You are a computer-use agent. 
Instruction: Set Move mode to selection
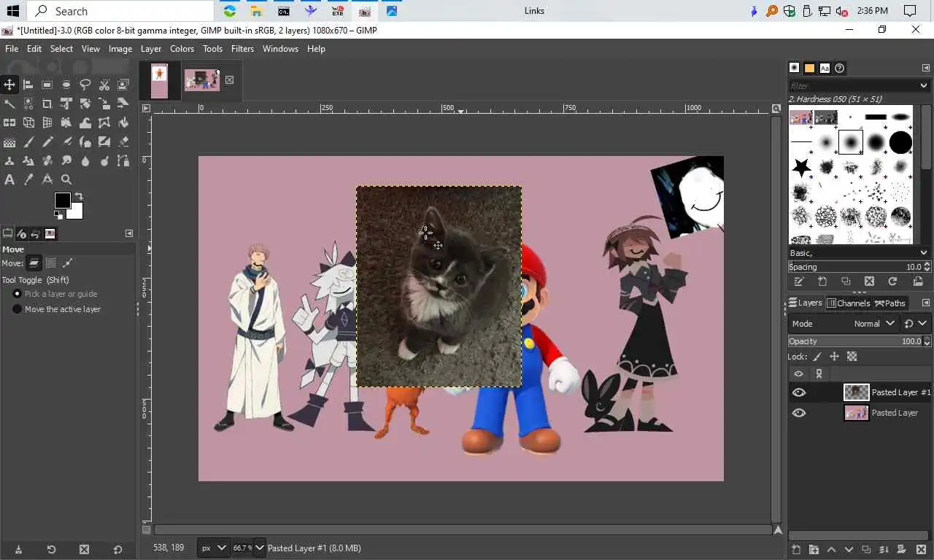point(51,262)
